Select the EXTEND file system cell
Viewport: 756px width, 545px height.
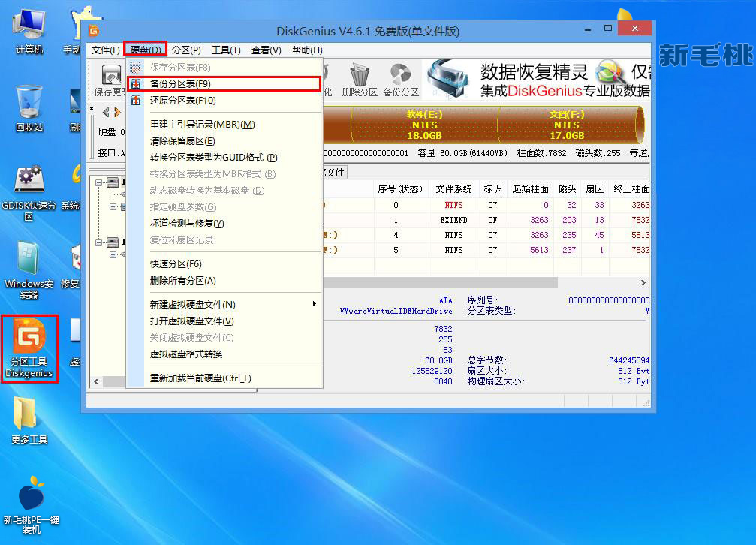(x=453, y=220)
